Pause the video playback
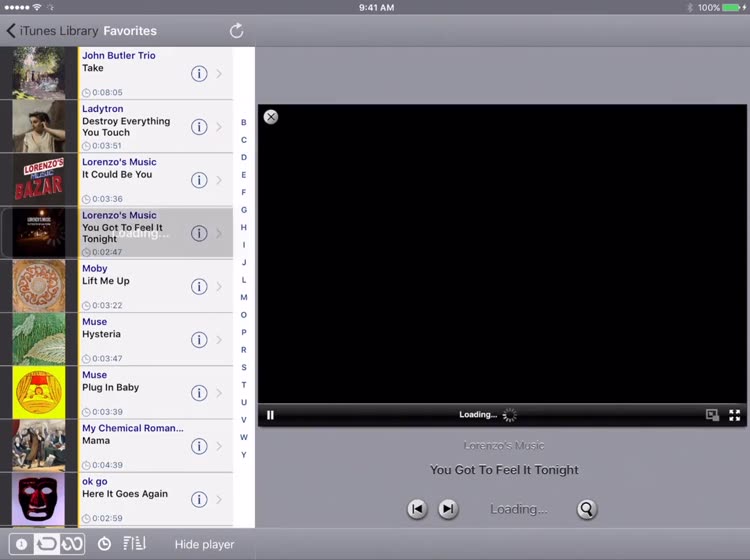The height and width of the screenshot is (560, 750). coord(270,415)
